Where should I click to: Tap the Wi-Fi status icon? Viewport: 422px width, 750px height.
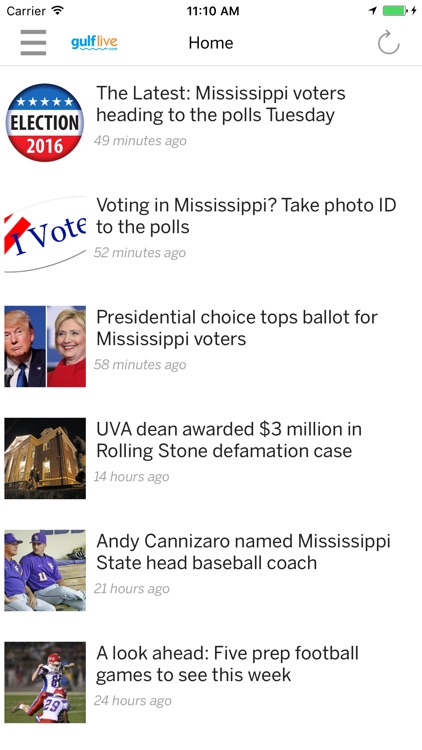(x=58, y=11)
